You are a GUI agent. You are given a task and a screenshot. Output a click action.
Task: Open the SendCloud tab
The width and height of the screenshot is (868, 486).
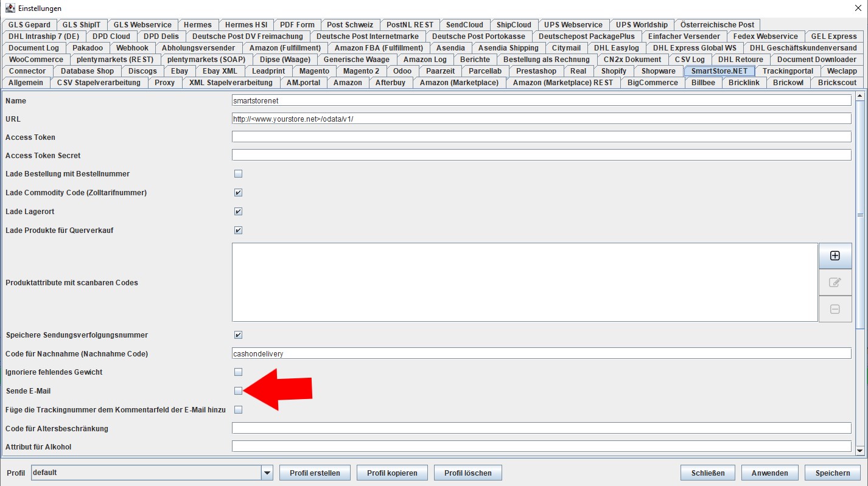[x=464, y=25]
